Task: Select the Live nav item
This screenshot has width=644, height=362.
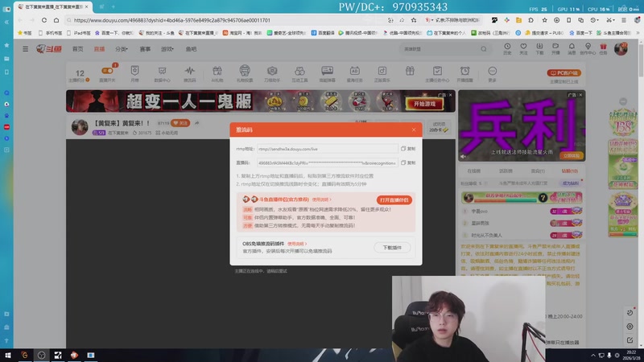Action: tap(99, 49)
